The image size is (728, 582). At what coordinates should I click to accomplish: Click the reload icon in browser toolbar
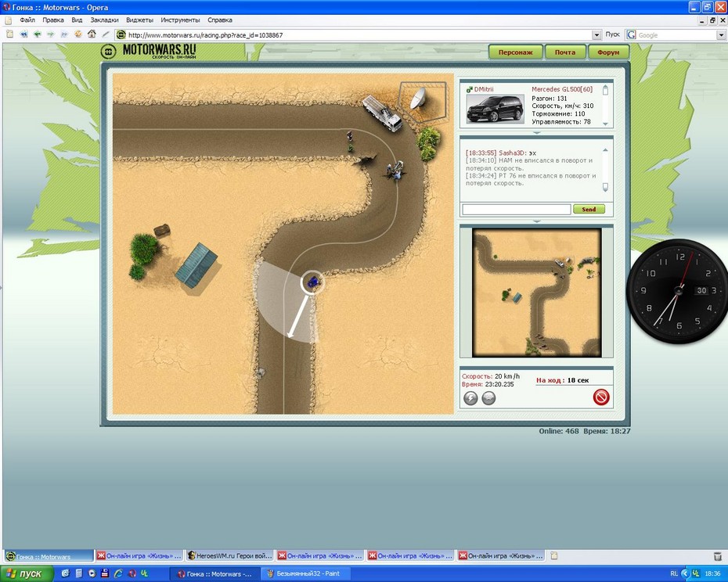coord(77,34)
